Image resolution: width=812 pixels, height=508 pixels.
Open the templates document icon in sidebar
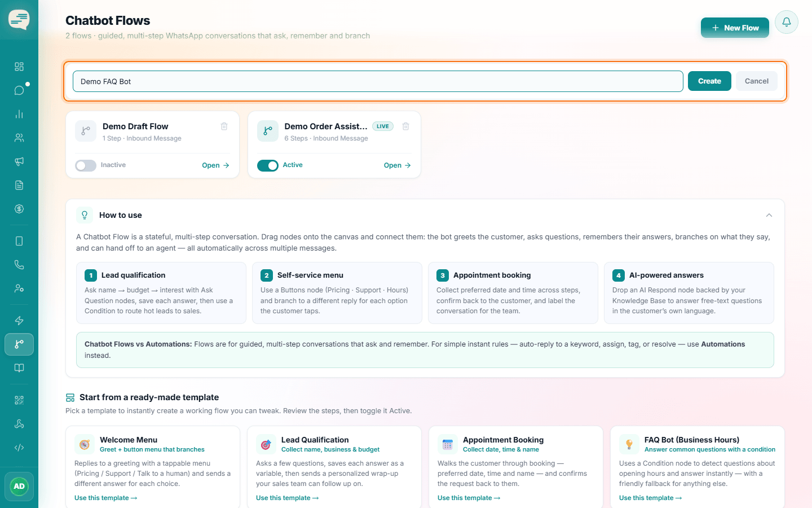[19, 185]
